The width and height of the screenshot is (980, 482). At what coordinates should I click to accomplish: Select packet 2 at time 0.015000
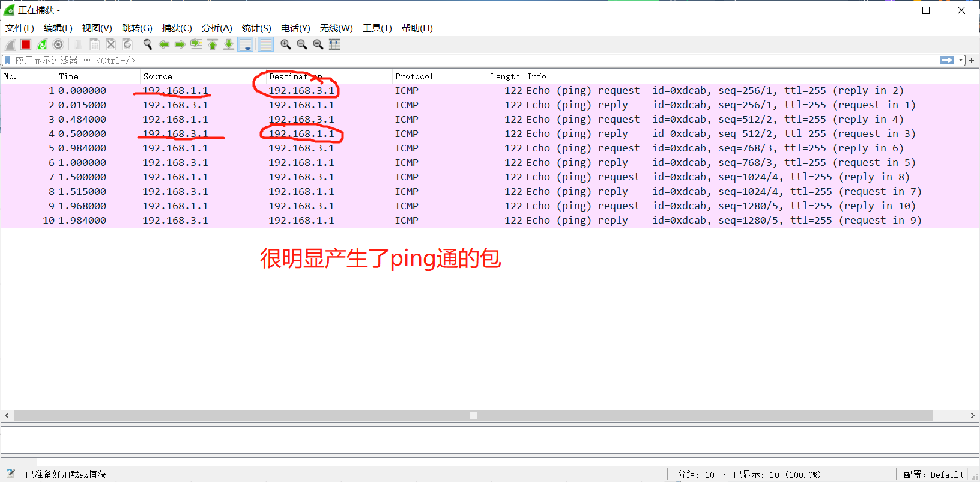pyautogui.click(x=489, y=105)
